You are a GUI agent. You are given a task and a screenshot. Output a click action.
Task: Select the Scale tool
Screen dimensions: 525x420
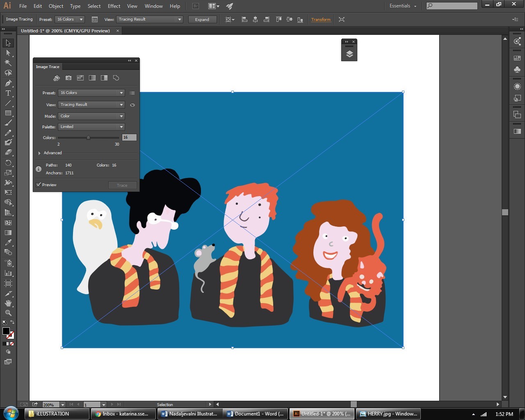point(8,172)
